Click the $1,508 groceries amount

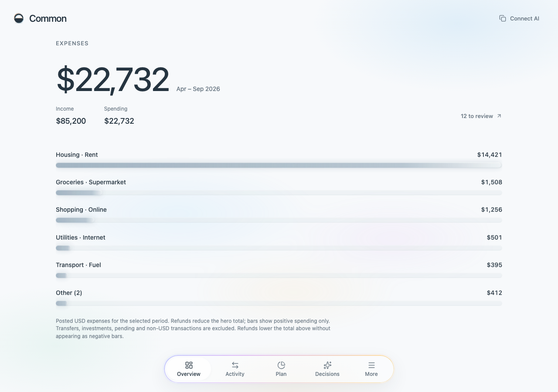point(492,182)
